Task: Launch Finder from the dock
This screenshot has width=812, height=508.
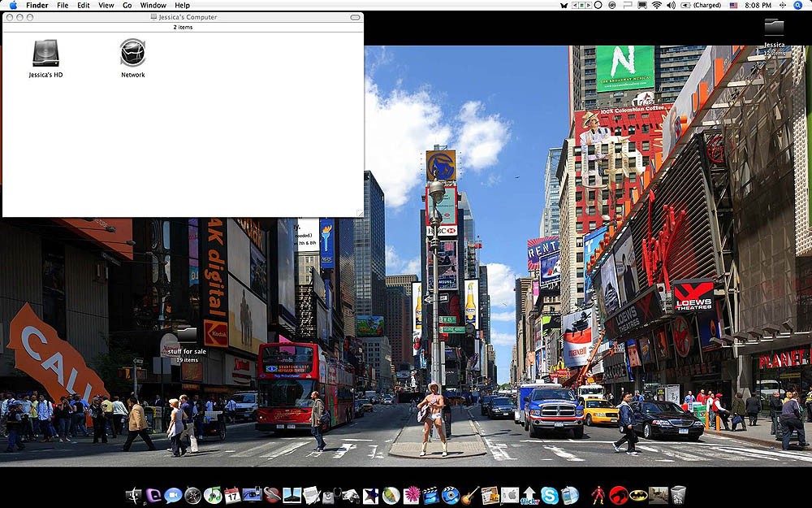Action: click(x=134, y=496)
